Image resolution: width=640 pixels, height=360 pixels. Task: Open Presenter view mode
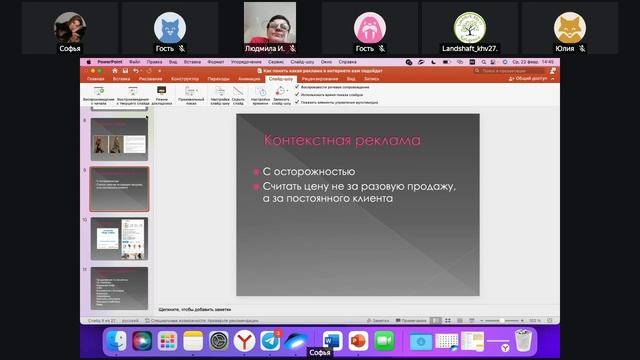162,96
